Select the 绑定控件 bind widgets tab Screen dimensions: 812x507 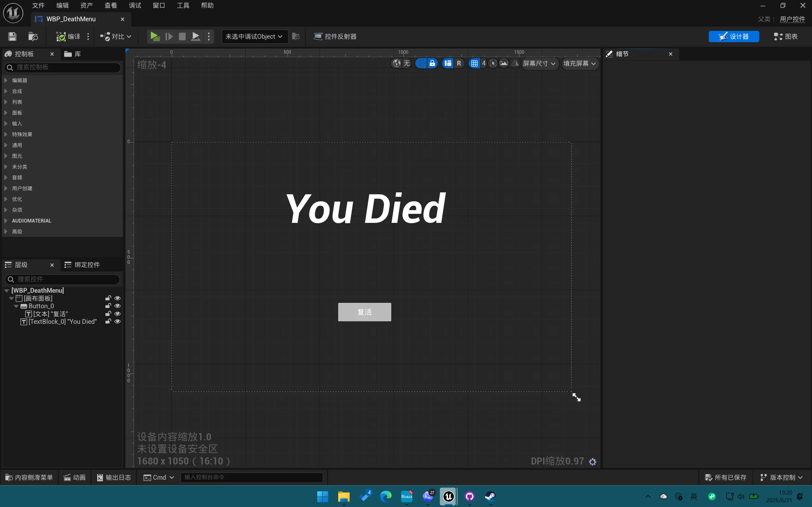83,265
